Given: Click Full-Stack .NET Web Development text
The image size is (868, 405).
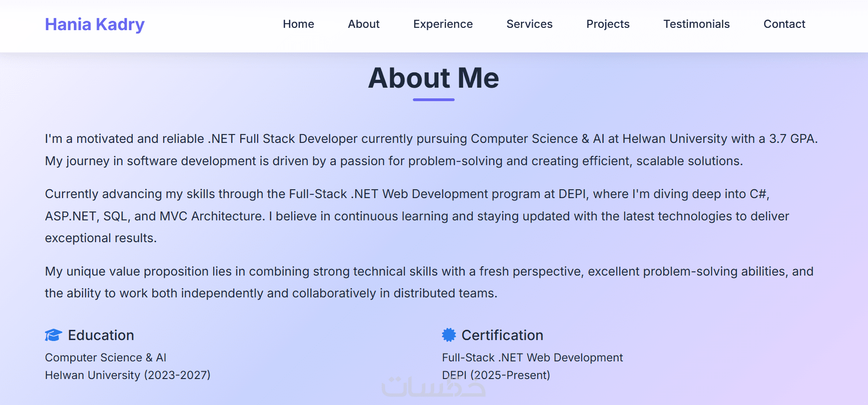Looking at the screenshot, I should [532, 358].
